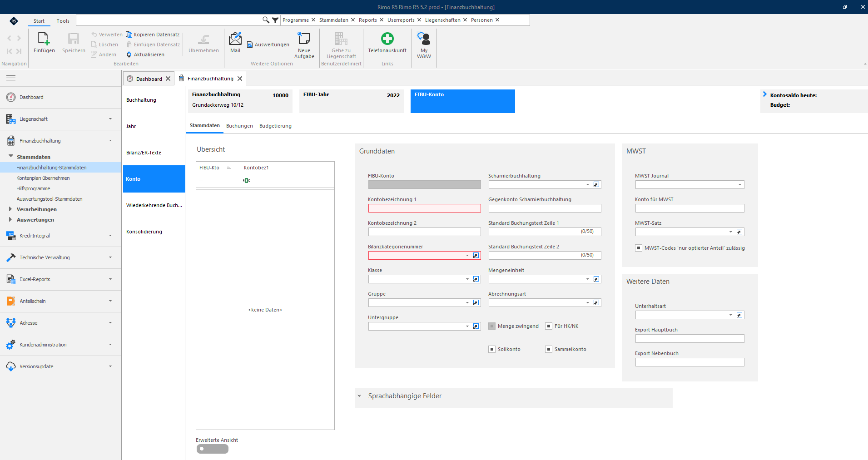Open the MWST Journal dropdown
This screenshot has height=460, width=868.
(x=740, y=185)
